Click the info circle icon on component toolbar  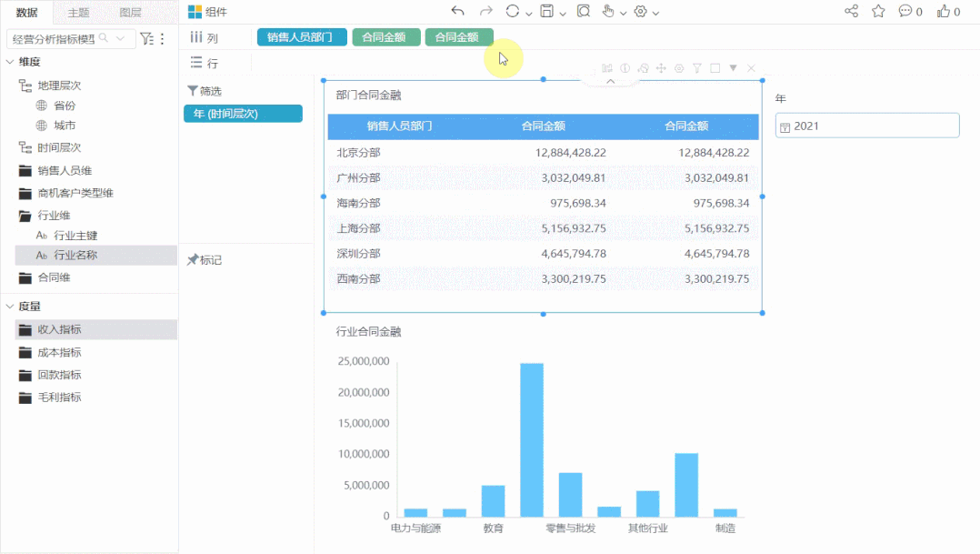(x=625, y=68)
